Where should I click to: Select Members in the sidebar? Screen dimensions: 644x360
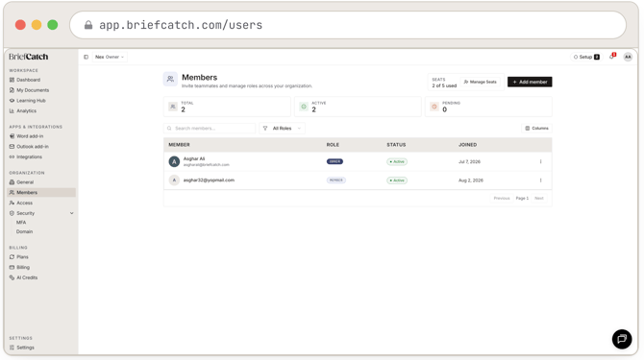[41, 192]
